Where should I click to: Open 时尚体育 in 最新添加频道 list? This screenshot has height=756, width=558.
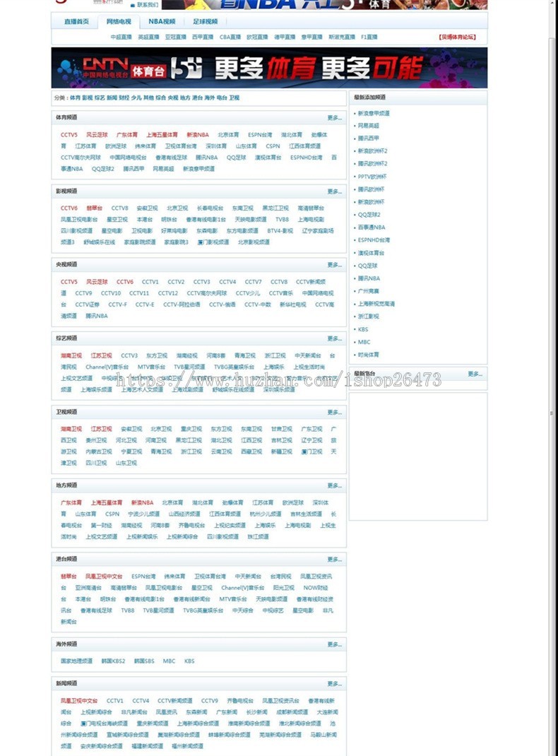(368, 355)
